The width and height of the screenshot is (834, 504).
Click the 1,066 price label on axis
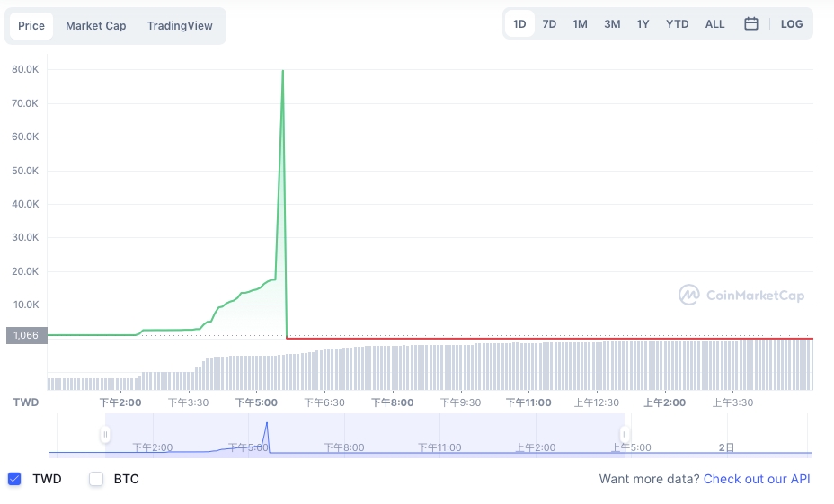[27, 335]
